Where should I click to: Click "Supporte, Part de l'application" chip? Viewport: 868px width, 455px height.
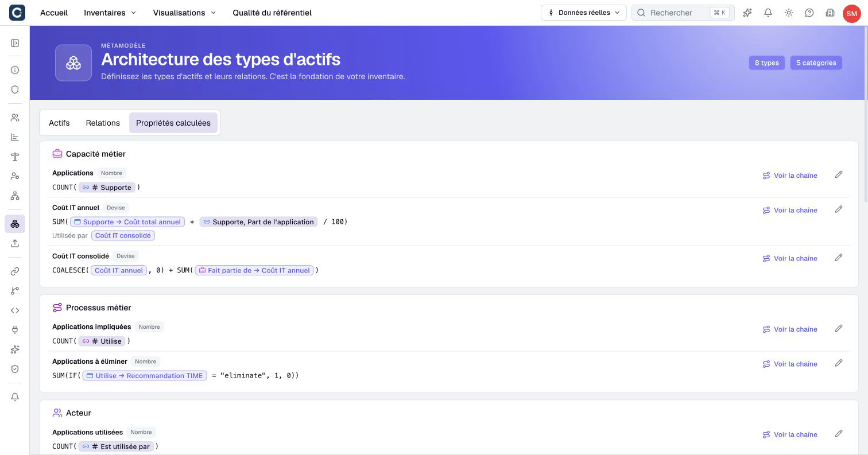click(258, 221)
